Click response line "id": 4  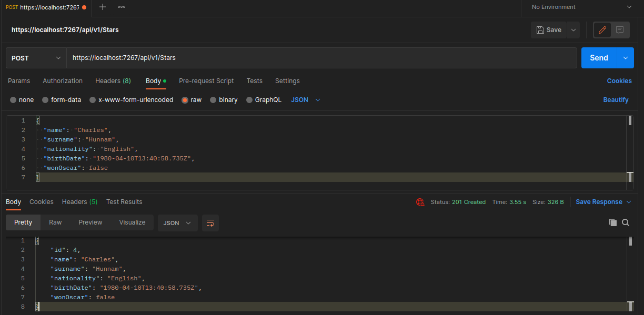(x=65, y=250)
